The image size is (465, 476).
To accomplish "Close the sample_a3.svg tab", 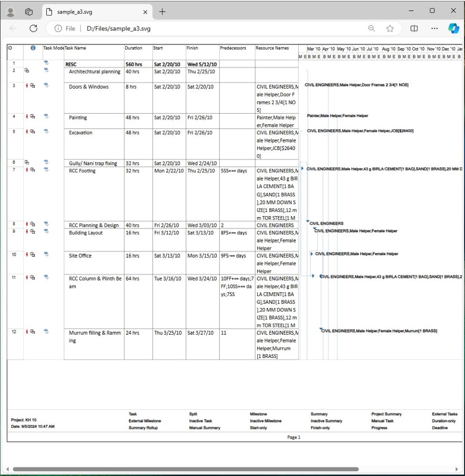I will click(145, 12).
